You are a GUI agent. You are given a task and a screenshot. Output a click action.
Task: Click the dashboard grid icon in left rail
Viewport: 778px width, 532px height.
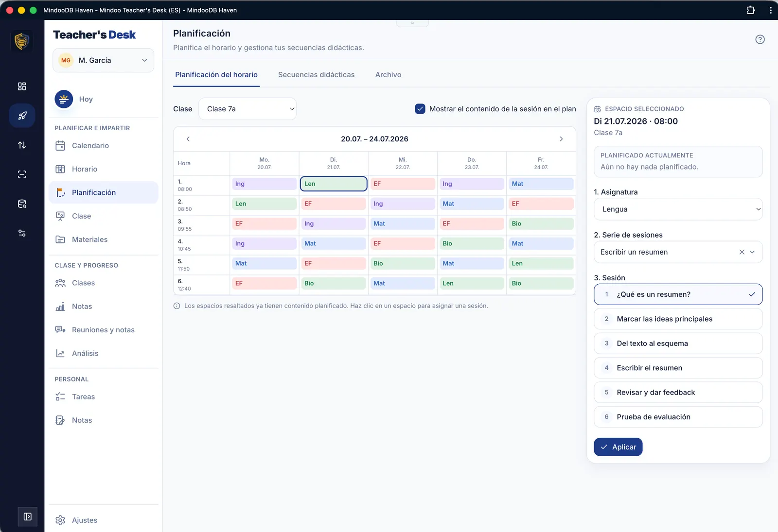tap(22, 86)
